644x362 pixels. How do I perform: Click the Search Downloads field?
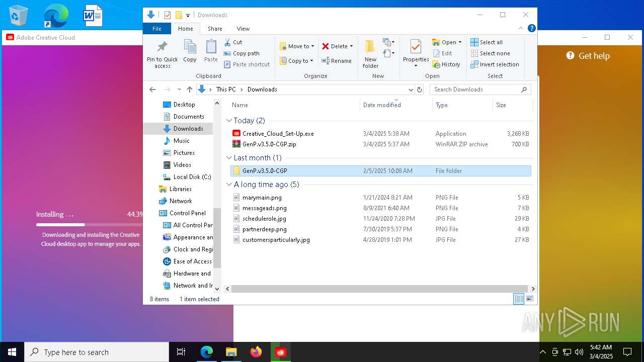480,89
